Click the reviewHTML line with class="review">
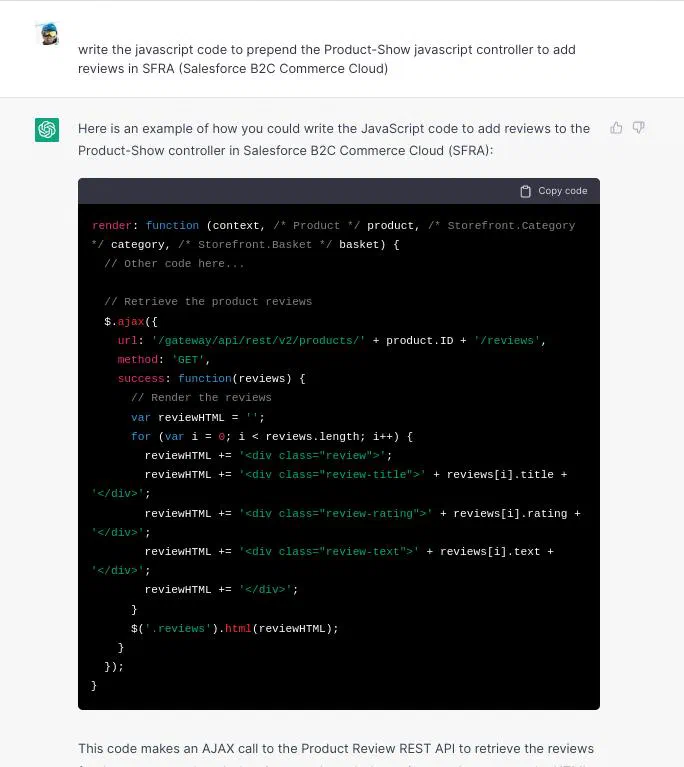 click(x=268, y=455)
